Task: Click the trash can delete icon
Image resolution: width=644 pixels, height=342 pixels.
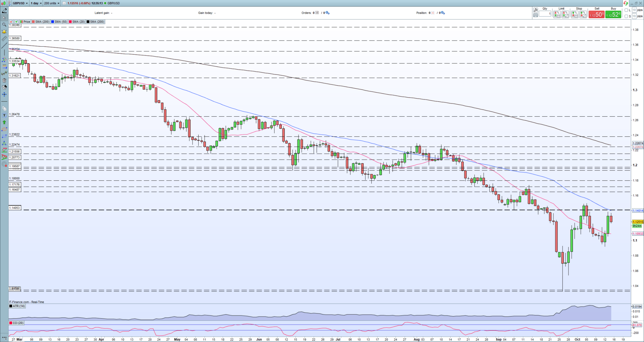Action: point(4,80)
